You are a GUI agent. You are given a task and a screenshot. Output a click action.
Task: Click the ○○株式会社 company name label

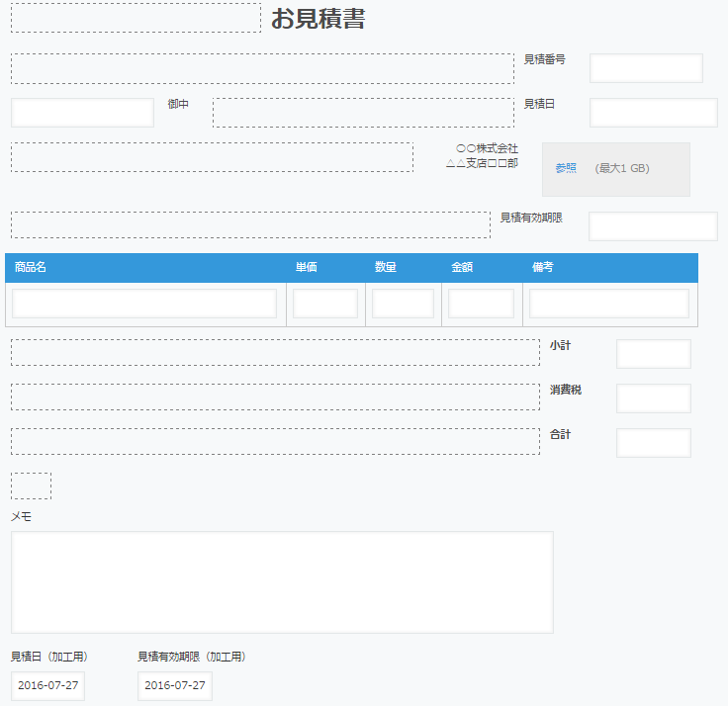click(487, 148)
